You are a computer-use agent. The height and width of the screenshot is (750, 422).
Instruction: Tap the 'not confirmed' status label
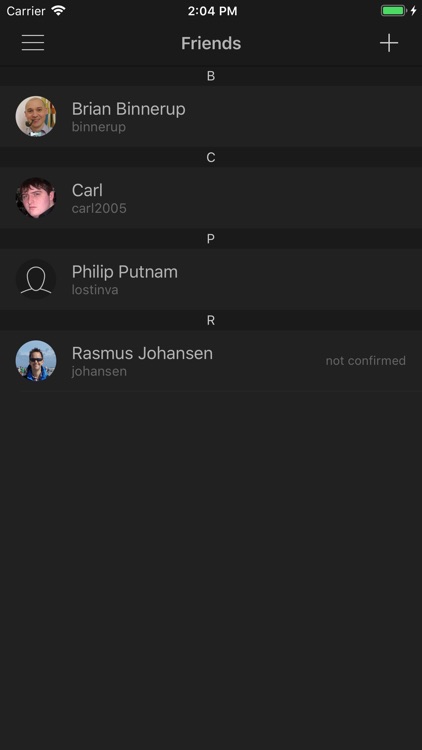tap(366, 361)
